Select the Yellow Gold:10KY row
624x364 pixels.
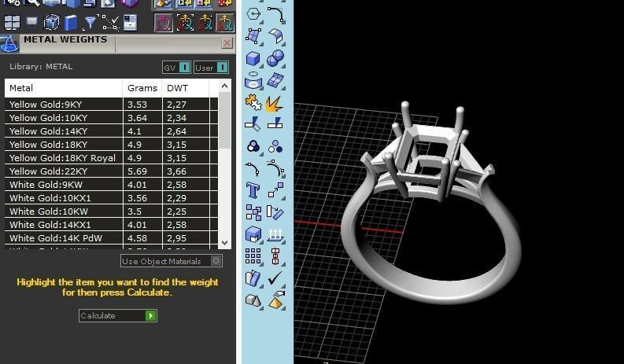coord(111,118)
